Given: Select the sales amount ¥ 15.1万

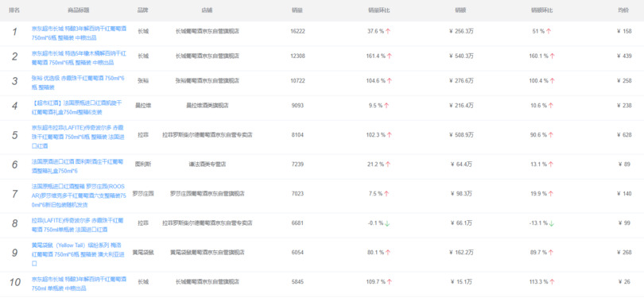Looking at the screenshot, I should tap(461, 282).
